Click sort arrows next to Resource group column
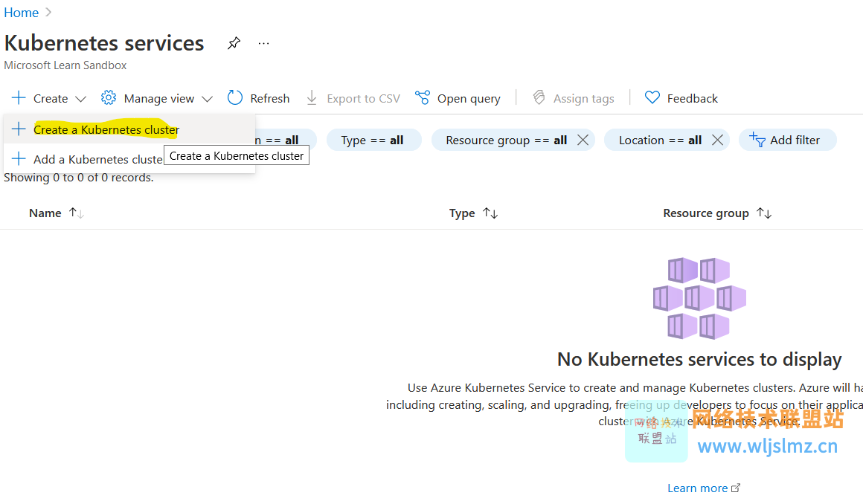 (764, 213)
